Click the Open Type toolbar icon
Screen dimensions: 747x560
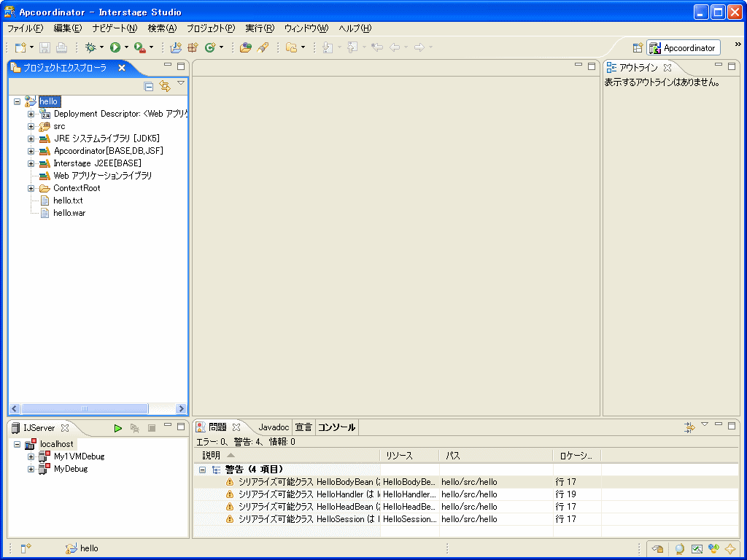click(245, 47)
